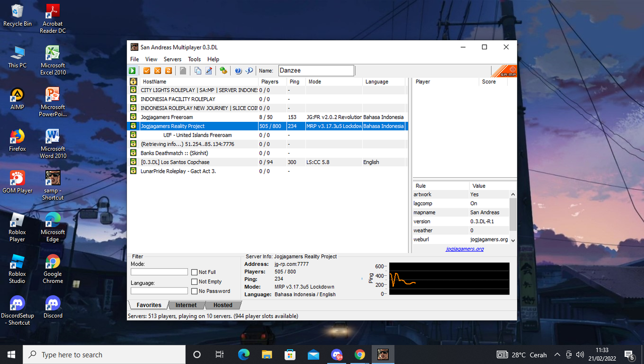Open the Servers menu

click(173, 59)
